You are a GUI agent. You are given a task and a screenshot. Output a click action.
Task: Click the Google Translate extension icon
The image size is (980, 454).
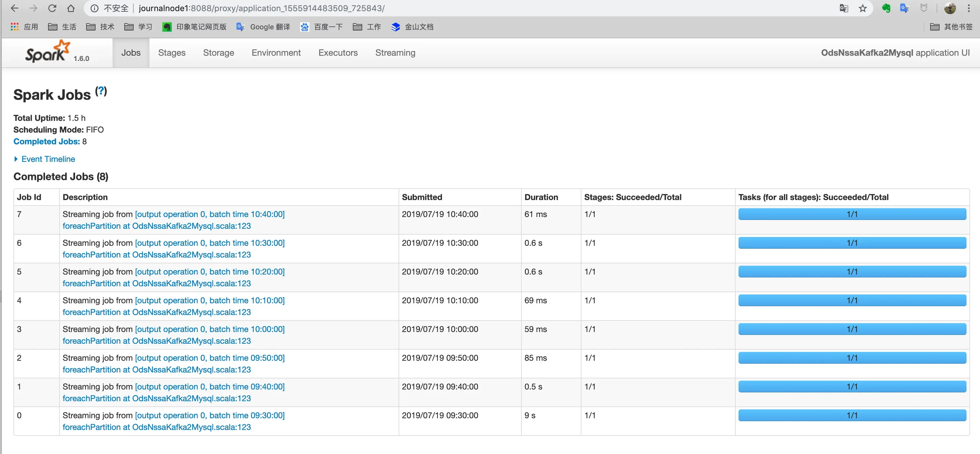point(904,8)
